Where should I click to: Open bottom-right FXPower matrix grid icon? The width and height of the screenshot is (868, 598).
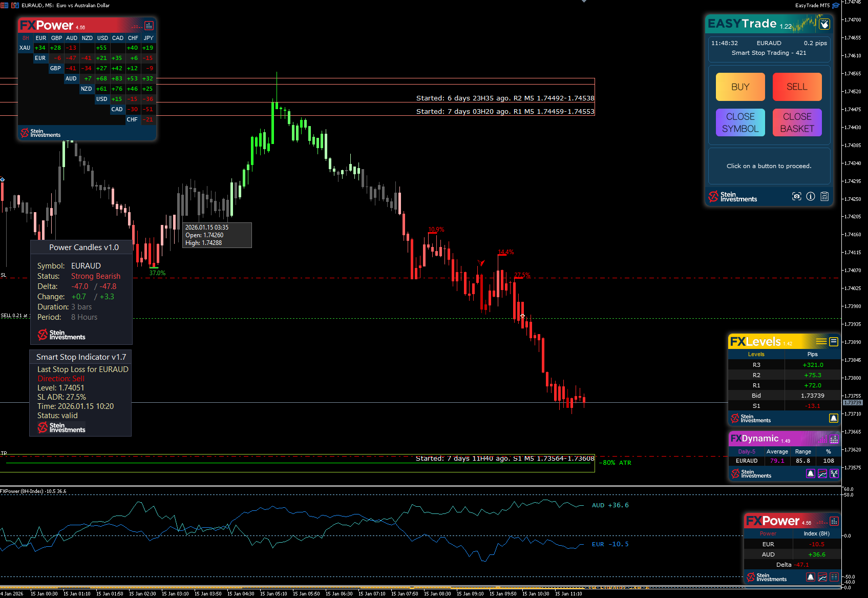click(x=834, y=577)
